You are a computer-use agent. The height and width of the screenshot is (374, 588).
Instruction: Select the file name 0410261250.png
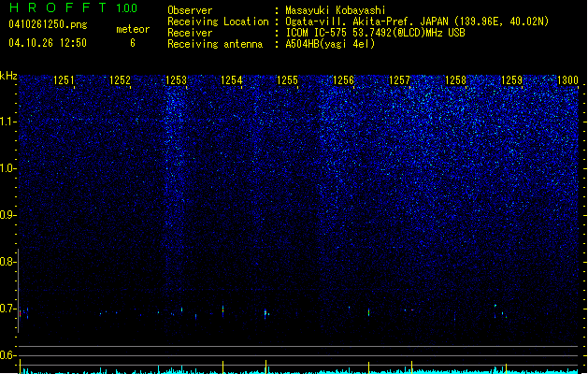click(x=48, y=24)
